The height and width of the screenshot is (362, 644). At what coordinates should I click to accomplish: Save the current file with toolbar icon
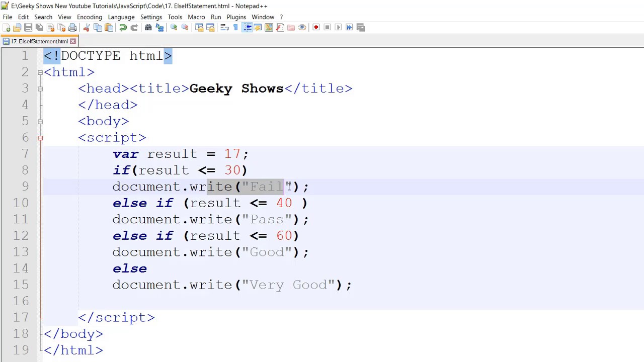tap(28, 27)
